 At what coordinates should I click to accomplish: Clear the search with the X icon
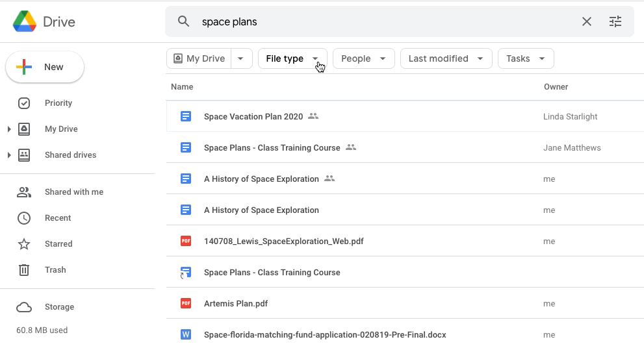click(586, 21)
